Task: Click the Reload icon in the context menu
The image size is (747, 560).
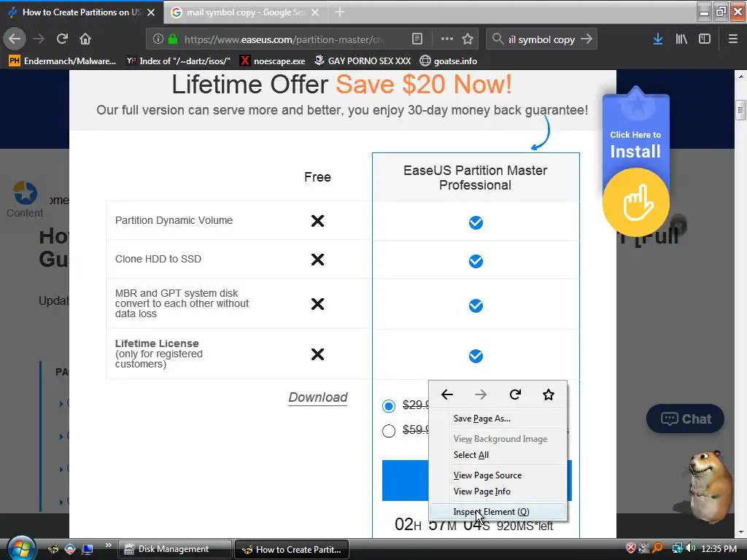Action: (x=515, y=394)
